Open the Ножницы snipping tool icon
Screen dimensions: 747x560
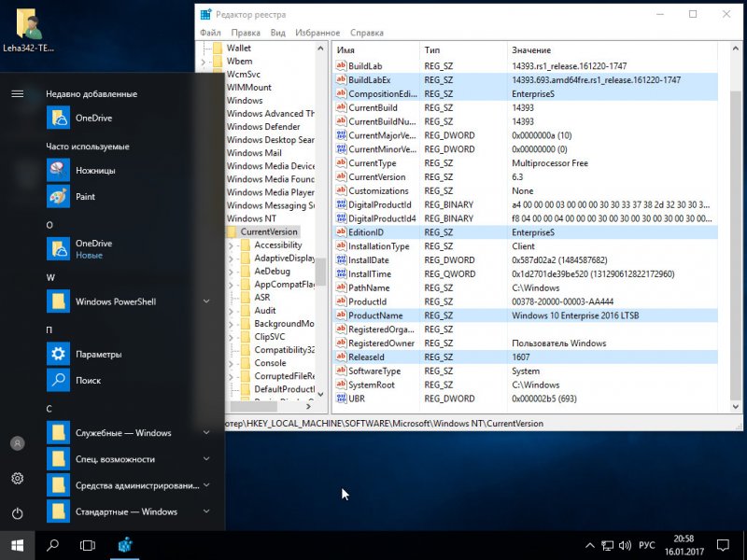(x=58, y=171)
